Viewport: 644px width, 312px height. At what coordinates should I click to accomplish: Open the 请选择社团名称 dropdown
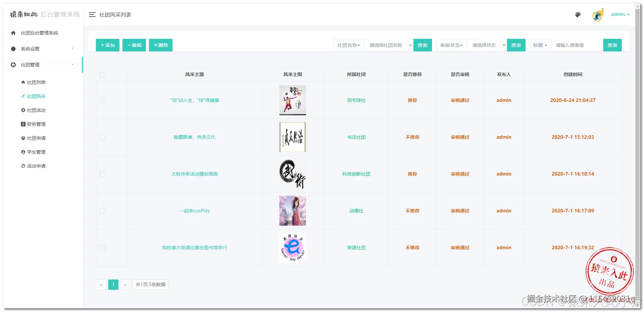388,45
